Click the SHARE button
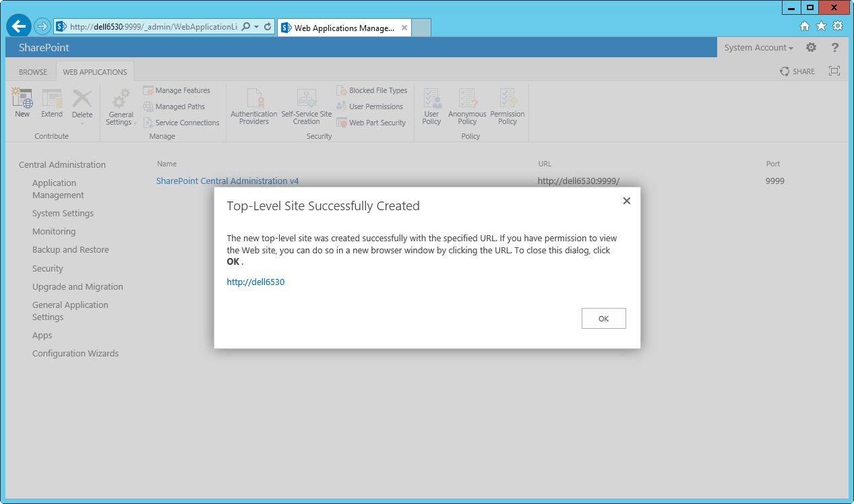 point(797,71)
